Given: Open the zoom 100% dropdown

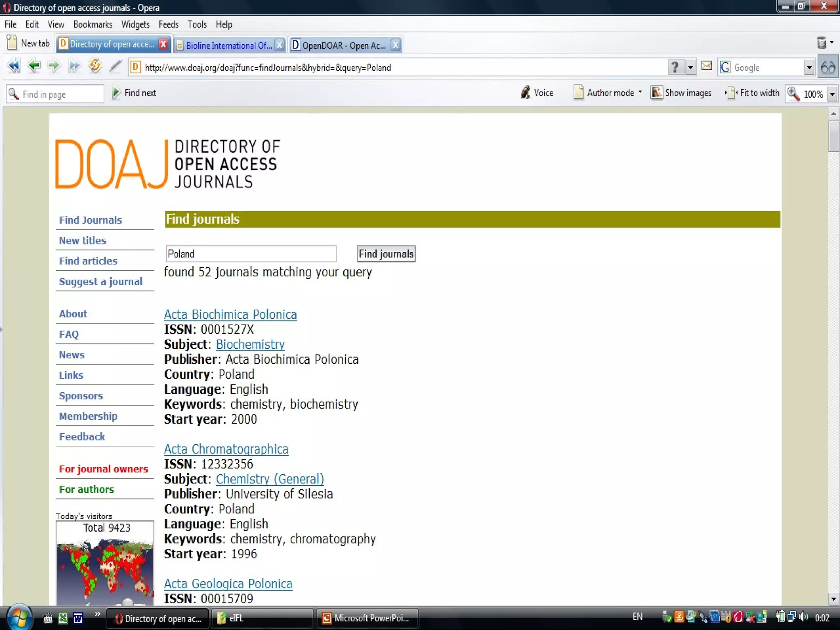Looking at the screenshot, I should coord(832,94).
